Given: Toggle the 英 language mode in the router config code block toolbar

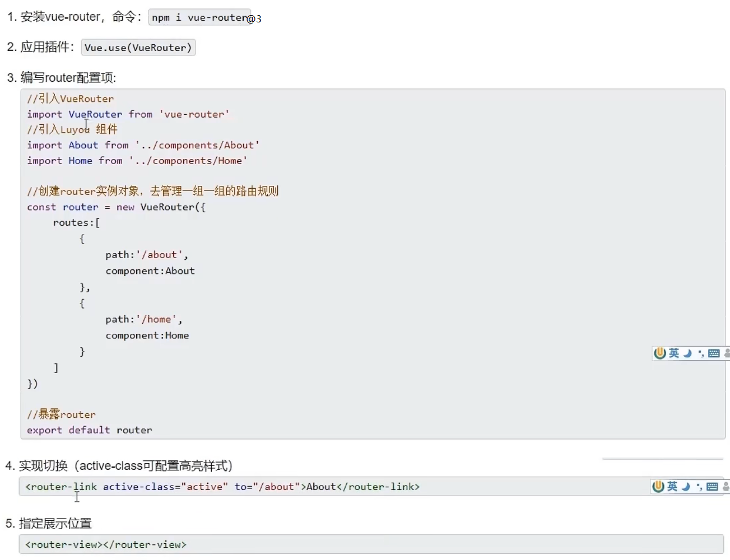Looking at the screenshot, I should click(674, 353).
